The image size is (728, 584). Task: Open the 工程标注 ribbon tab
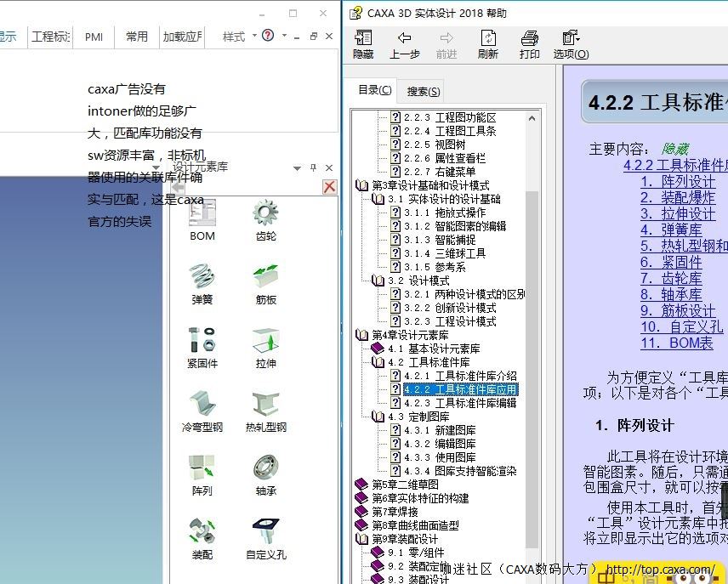(51, 37)
